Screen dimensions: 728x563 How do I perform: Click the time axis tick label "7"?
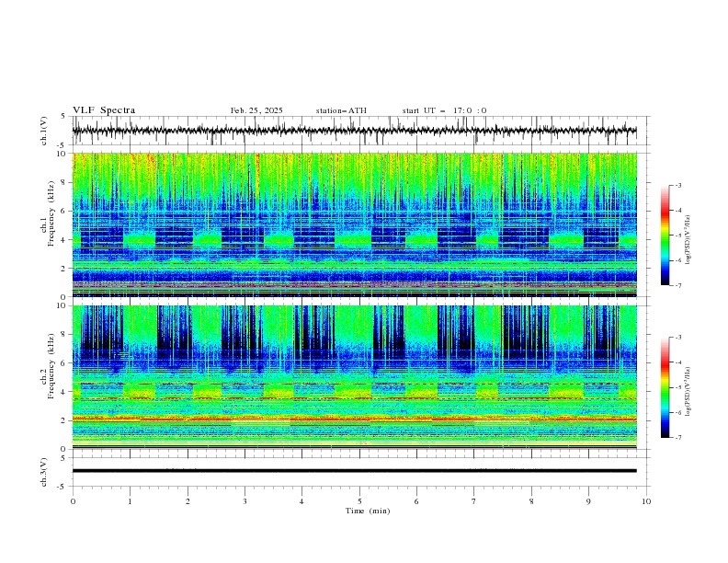(x=474, y=501)
